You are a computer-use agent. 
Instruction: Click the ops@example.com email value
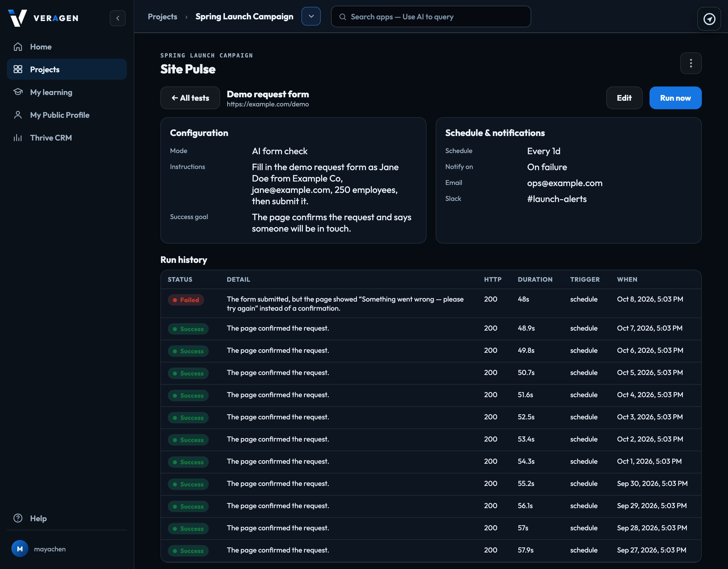tap(565, 183)
